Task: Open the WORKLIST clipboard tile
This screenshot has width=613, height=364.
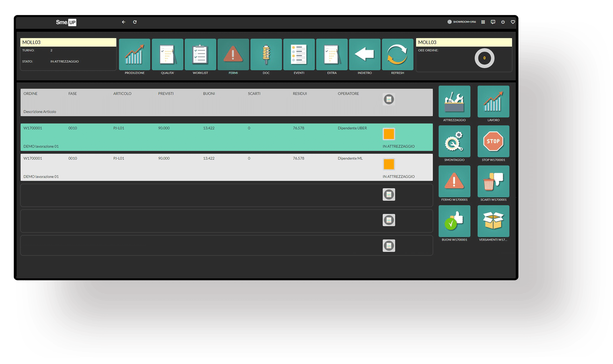Action: (x=200, y=55)
